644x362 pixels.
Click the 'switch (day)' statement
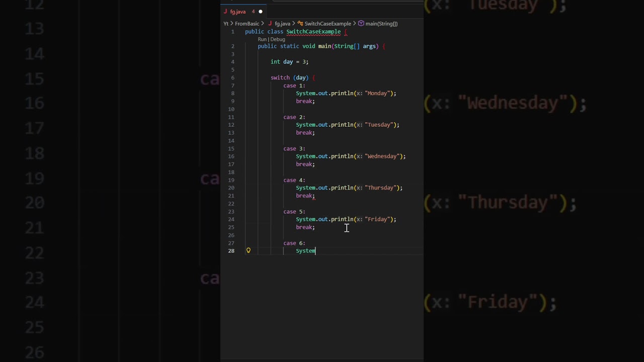[x=289, y=77]
